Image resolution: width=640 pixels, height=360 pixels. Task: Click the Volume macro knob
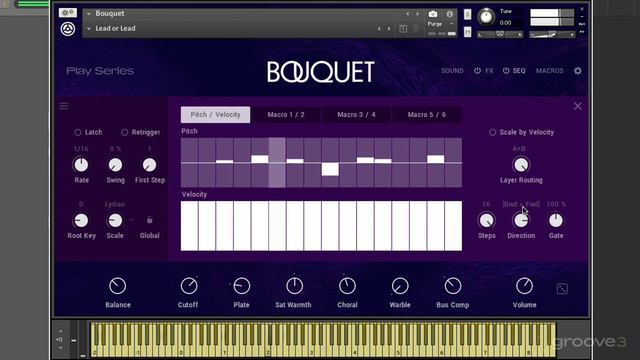[x=524, y=286]
